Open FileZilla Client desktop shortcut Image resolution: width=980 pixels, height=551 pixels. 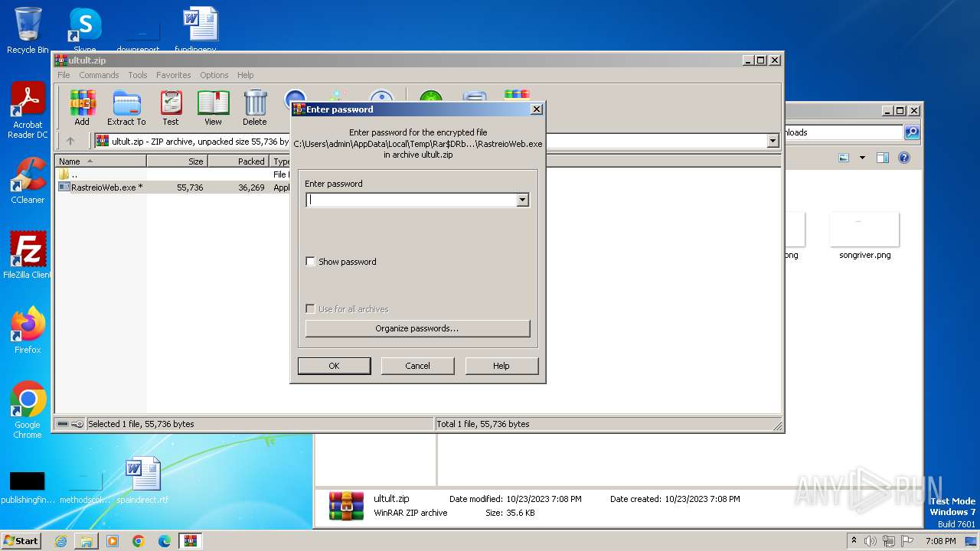coord(28,256)
